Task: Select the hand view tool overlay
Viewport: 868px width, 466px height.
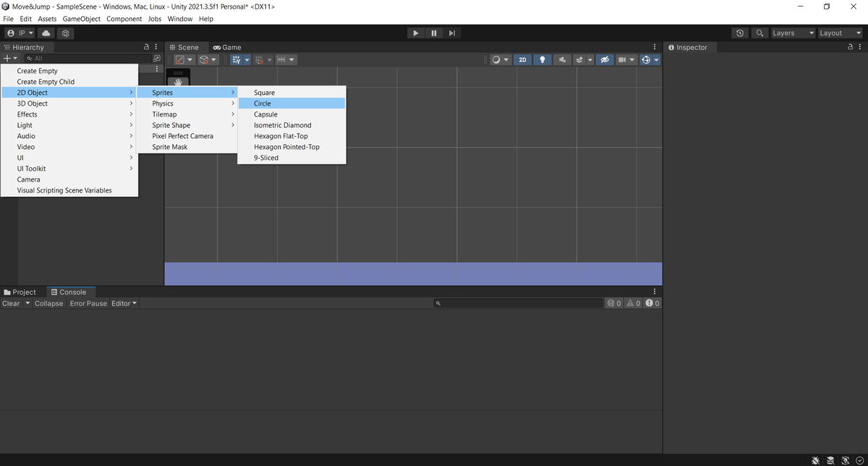Action: [178, 82]
